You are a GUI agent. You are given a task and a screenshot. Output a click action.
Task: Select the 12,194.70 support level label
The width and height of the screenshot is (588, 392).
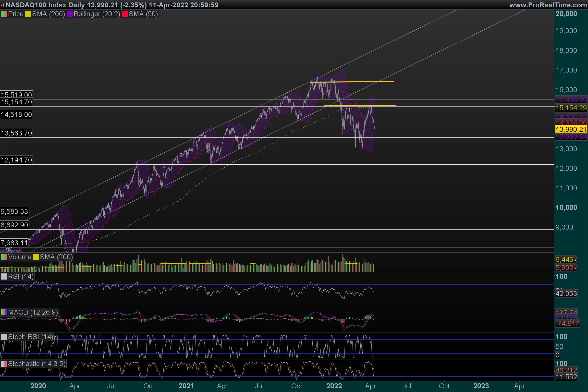coord(16,160)
